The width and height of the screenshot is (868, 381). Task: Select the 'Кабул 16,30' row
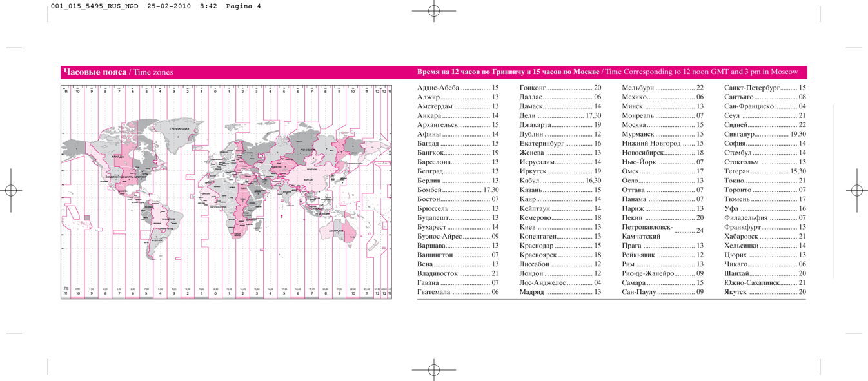(560, 181)
